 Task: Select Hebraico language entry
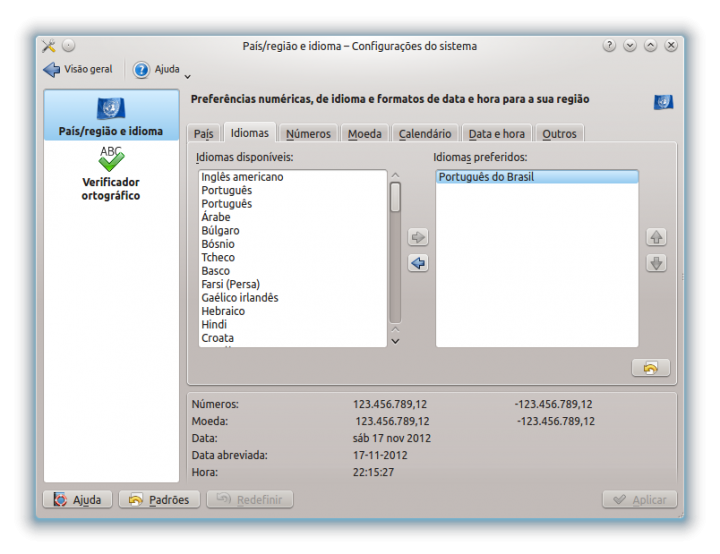click(x=293, y=311)
